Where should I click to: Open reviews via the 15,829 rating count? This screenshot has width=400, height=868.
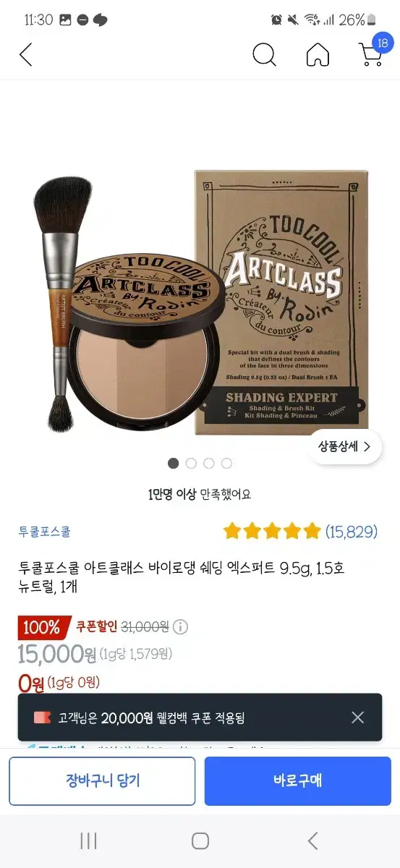point(352,532)
